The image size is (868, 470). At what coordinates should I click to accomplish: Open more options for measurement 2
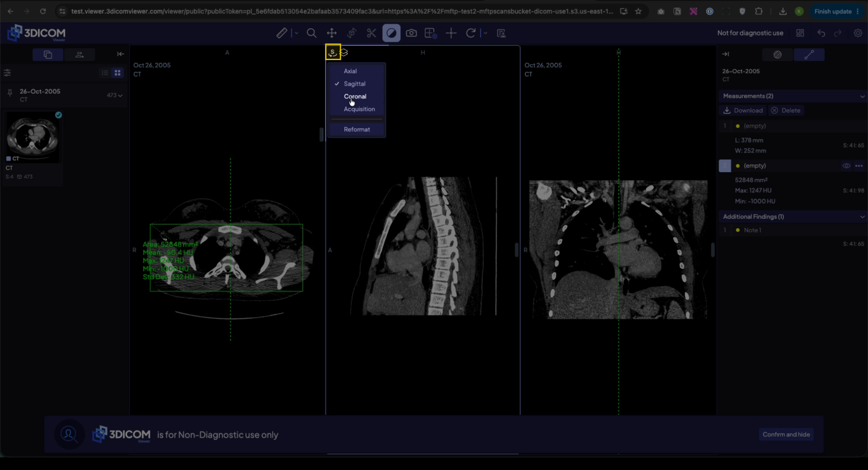[859, 166]
